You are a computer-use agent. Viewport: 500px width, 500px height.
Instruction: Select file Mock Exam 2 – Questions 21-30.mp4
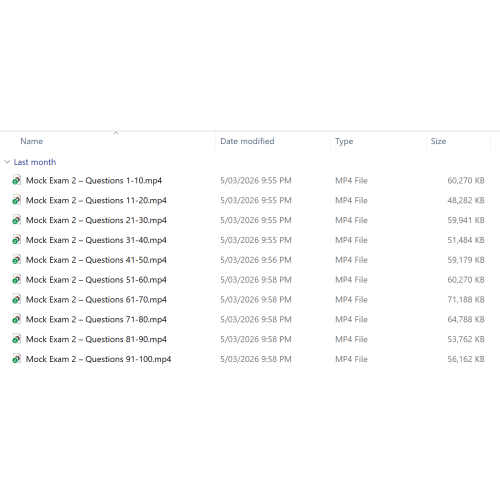96,220
